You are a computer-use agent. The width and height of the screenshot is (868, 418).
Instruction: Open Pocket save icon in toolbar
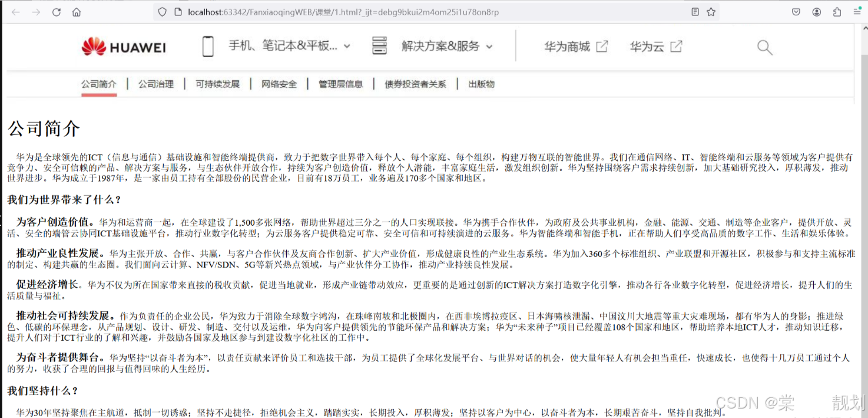(796, 12)
